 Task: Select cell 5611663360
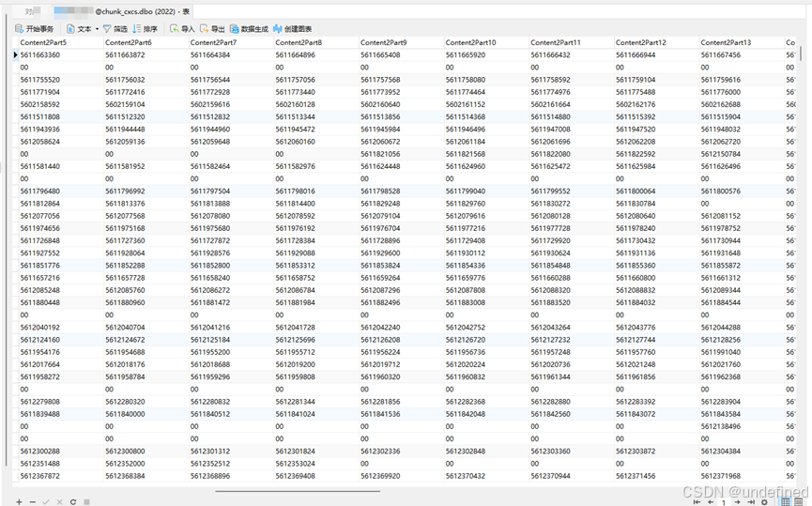(x=61, y=54)
